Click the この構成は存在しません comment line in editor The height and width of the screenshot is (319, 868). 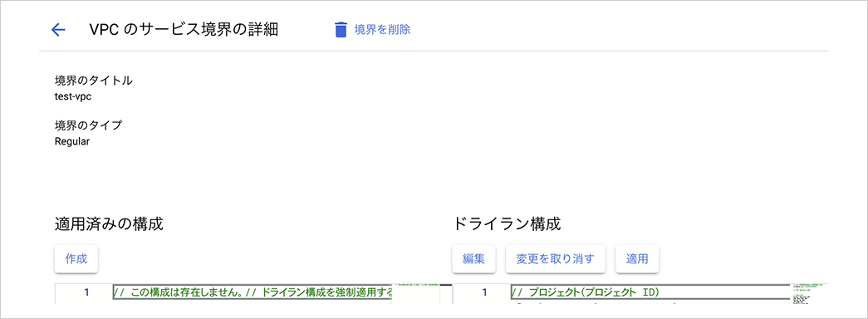[253, 292]
